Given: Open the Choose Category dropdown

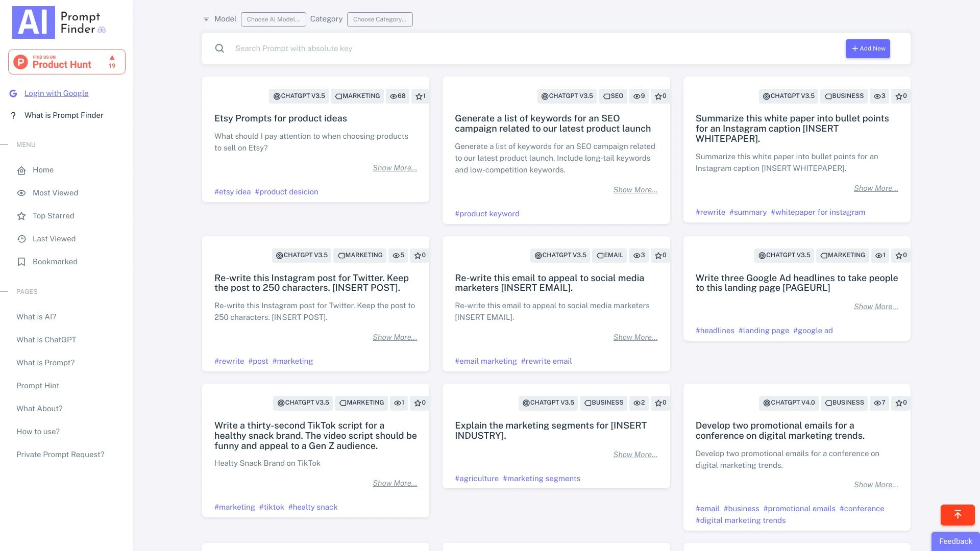Looking at the screenshot, I should [x=380, y=19].
